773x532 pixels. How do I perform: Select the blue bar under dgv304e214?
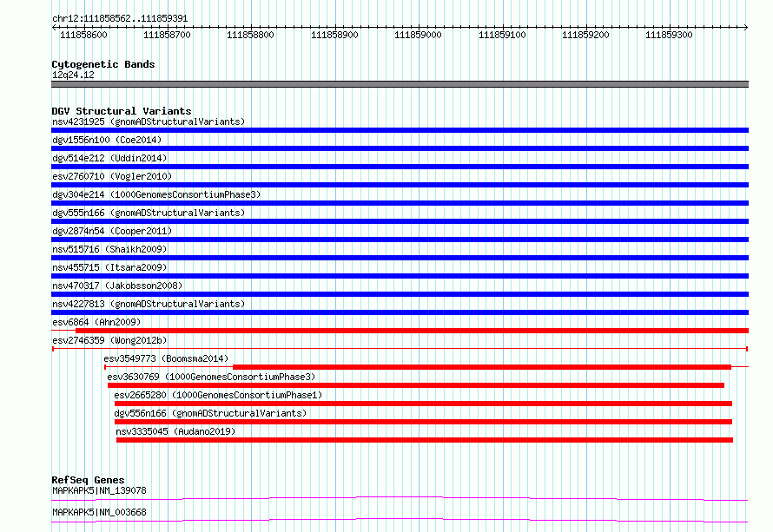tap(400, 203)
